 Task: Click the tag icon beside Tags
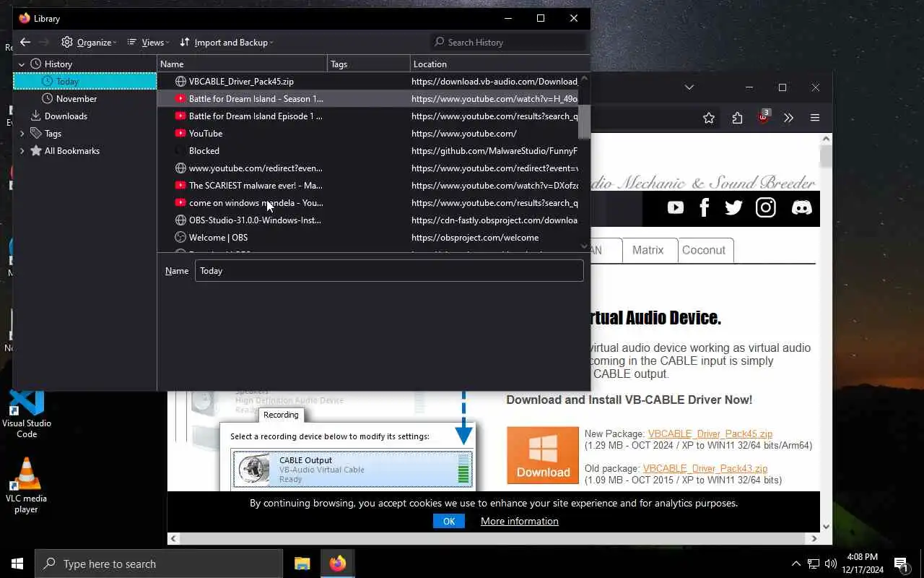36,133
